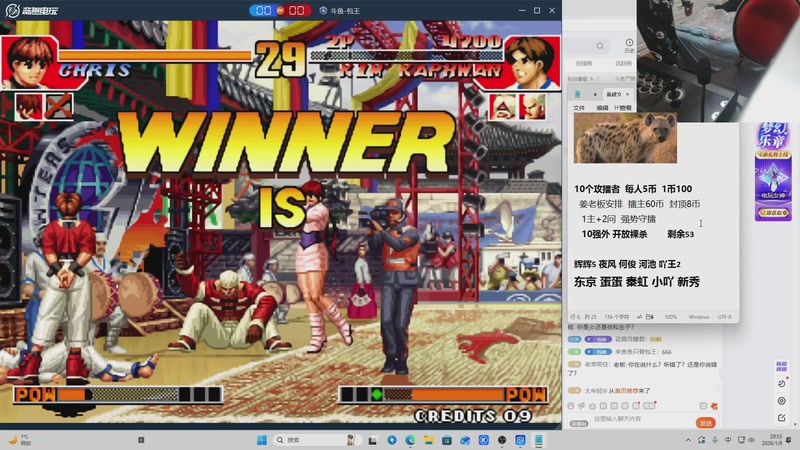
Task: Click the purple 电玩女神 banner on the right
Action: (773, 187)
